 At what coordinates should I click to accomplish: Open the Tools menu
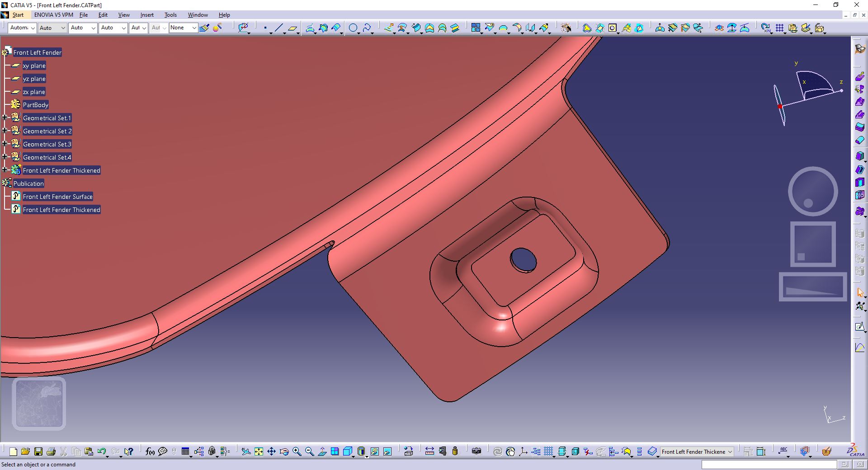pos(170,15)
